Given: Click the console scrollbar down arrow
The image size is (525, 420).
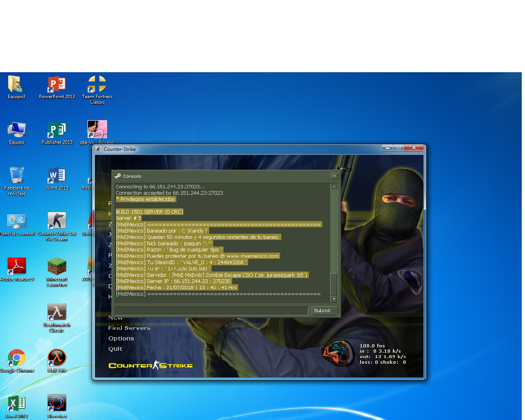Looking at the screenshot, I should coord(334,299).
